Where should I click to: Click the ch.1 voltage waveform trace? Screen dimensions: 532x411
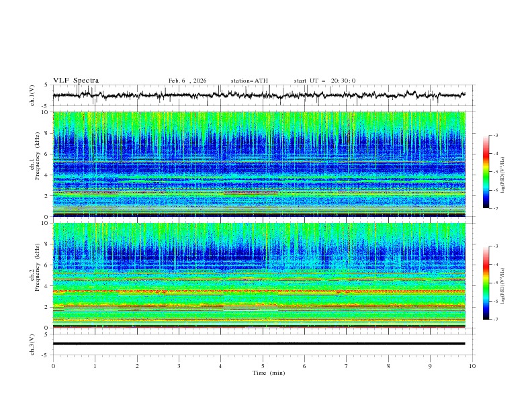click(x=259, y=95)
